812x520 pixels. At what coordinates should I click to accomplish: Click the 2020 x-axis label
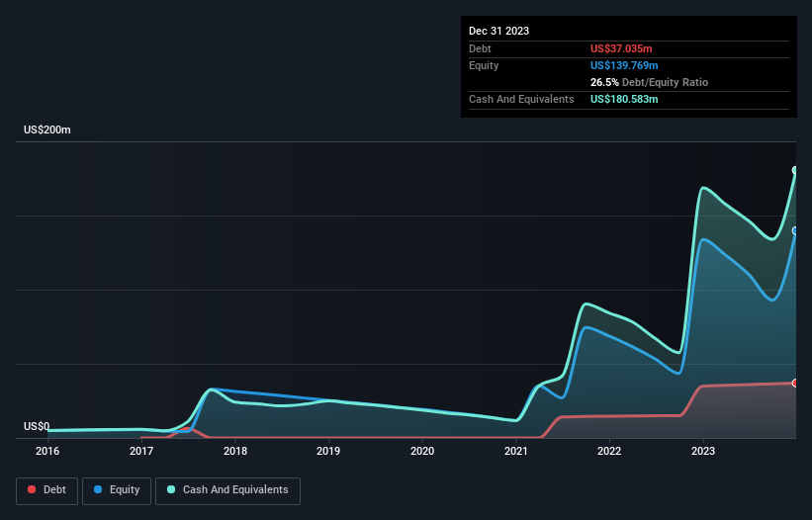click(422, 451)
